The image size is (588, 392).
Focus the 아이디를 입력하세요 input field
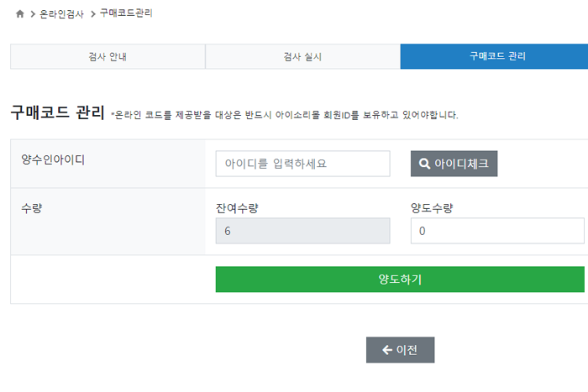click(302, 164)
